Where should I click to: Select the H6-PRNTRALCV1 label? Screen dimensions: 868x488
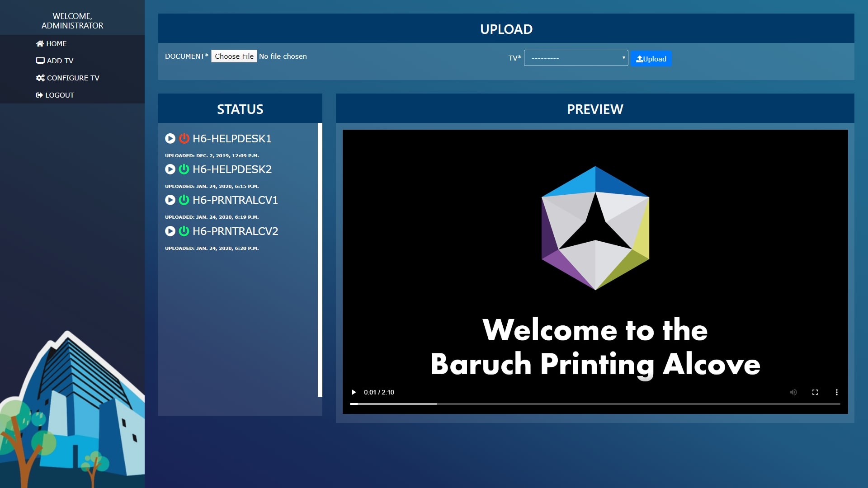click(235, 200)
